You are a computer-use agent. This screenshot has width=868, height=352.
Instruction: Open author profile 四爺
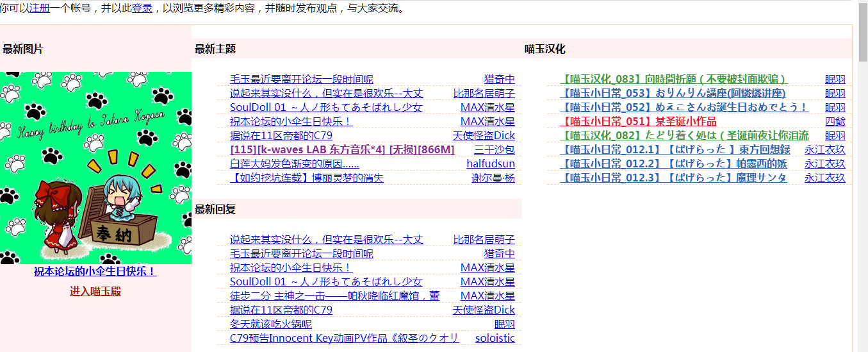tap(835, 122)
